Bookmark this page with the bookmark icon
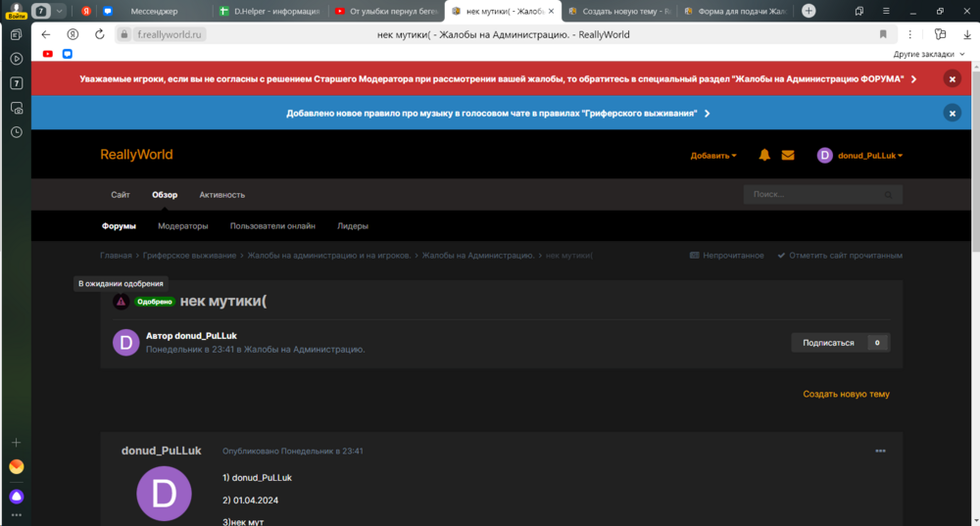 [x=883, y=34]
